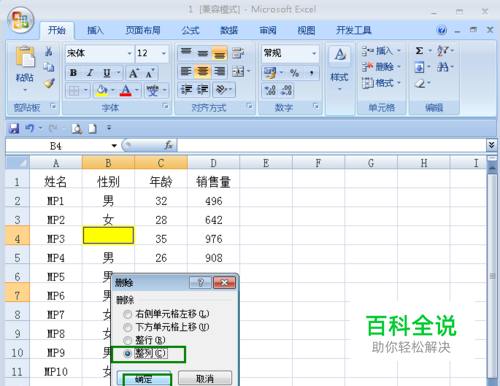This screenshot has height=386, width=500.
Task: Click the Copy icon
Action: 49,67
